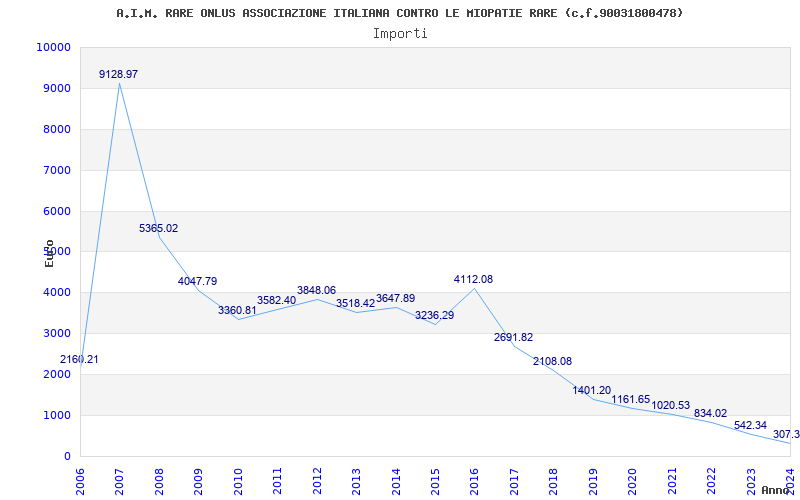Click the 3518.42 data label
Image resolution: width=800 pixels, height=500 pixels.
(356, 303)
